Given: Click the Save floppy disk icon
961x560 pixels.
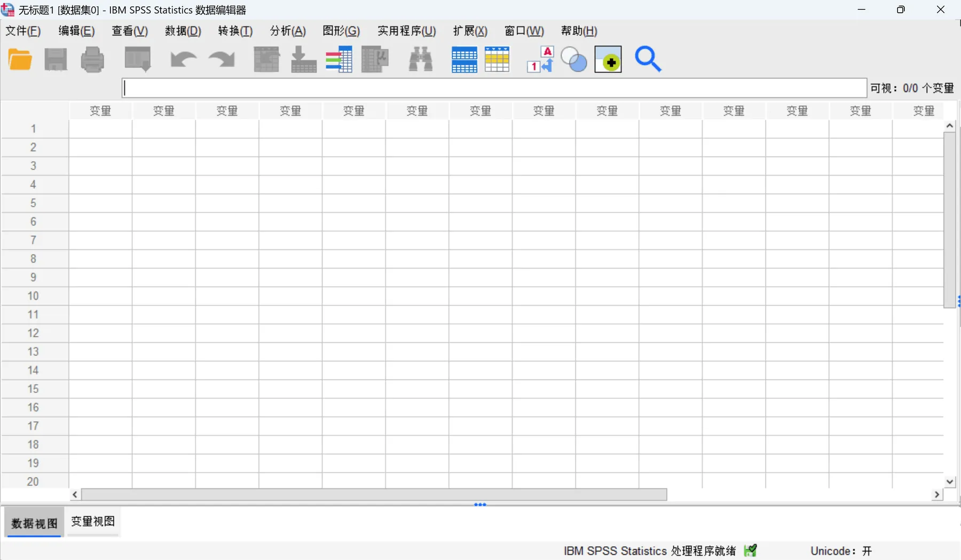Looking at the screenshot, I should 56,59.
